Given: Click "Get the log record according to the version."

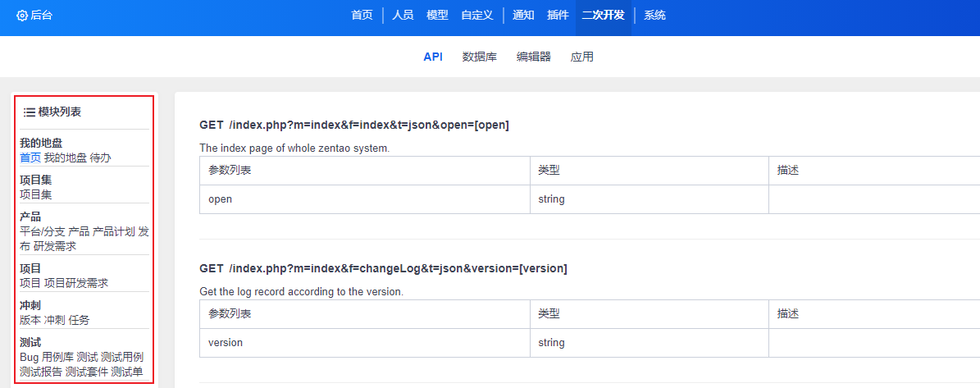Looking at the screenshot, I should tap(301, 292).
